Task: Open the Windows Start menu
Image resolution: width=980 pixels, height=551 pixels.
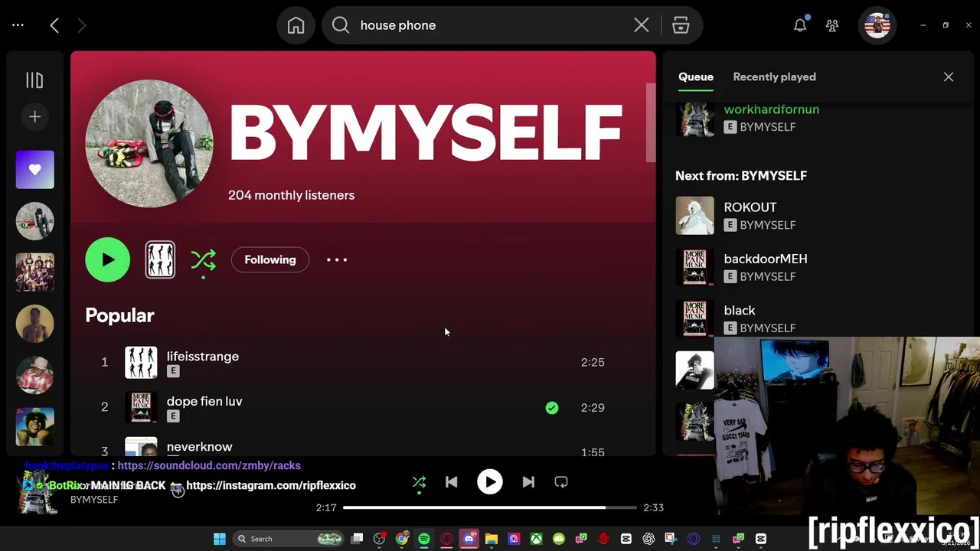Action: pos(220,539)
